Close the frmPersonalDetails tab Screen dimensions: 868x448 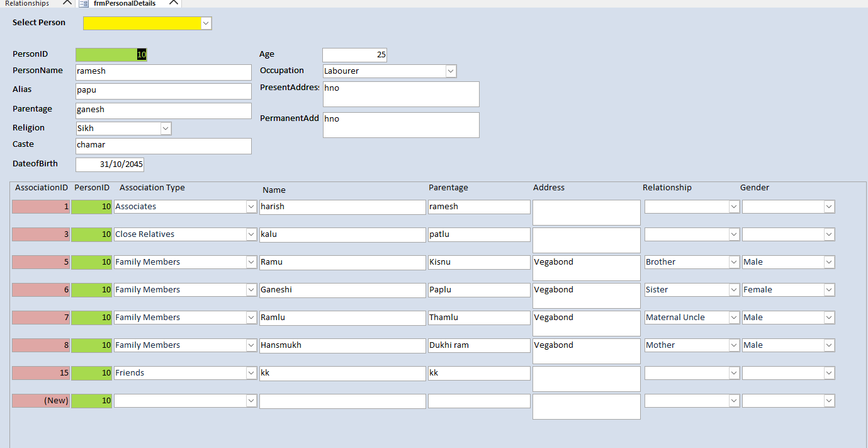coord(174,3)
